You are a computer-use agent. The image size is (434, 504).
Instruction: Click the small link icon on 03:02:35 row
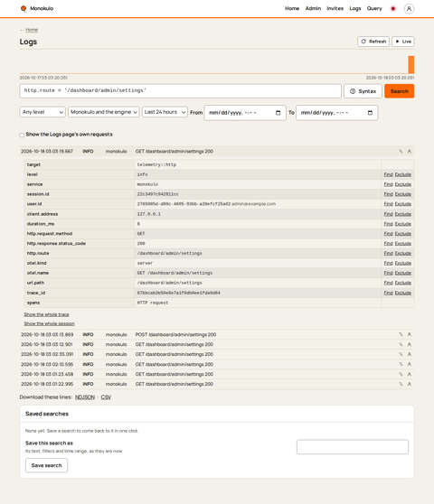click(401, 354)
